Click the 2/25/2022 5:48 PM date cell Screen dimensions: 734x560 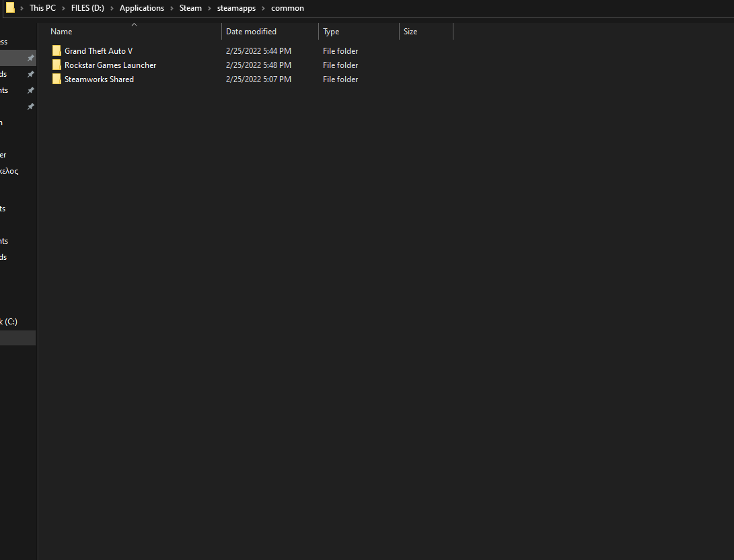(258, 65)
